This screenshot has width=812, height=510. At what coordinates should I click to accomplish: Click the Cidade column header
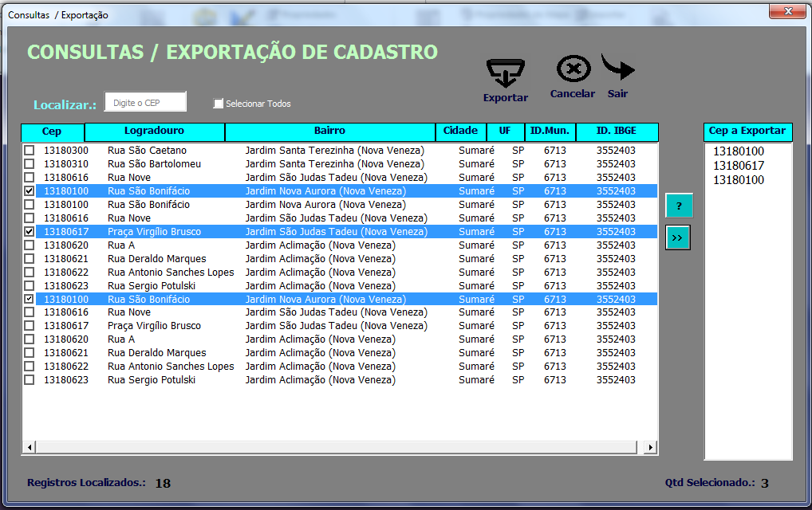[460, 131]
